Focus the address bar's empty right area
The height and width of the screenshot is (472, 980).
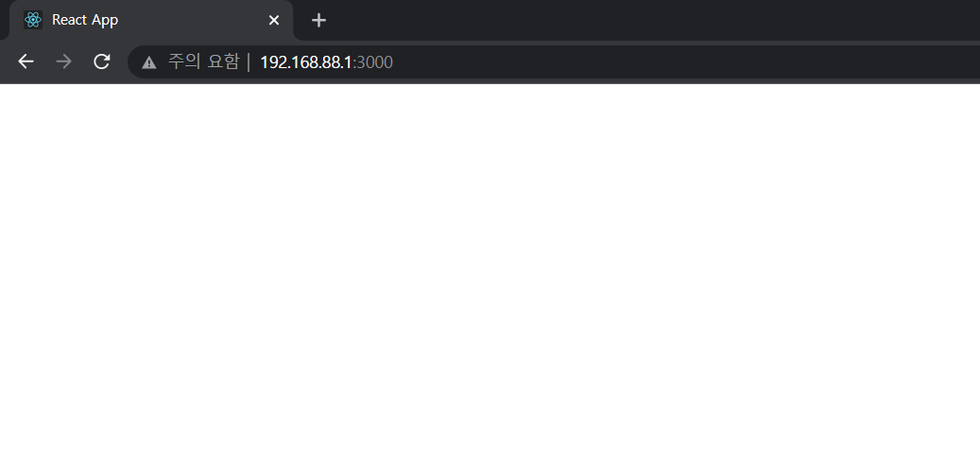pos(687,61)
